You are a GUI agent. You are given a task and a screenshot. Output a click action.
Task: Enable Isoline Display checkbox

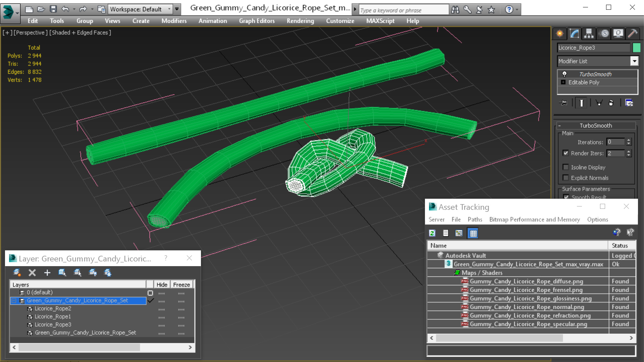[566, 167]
